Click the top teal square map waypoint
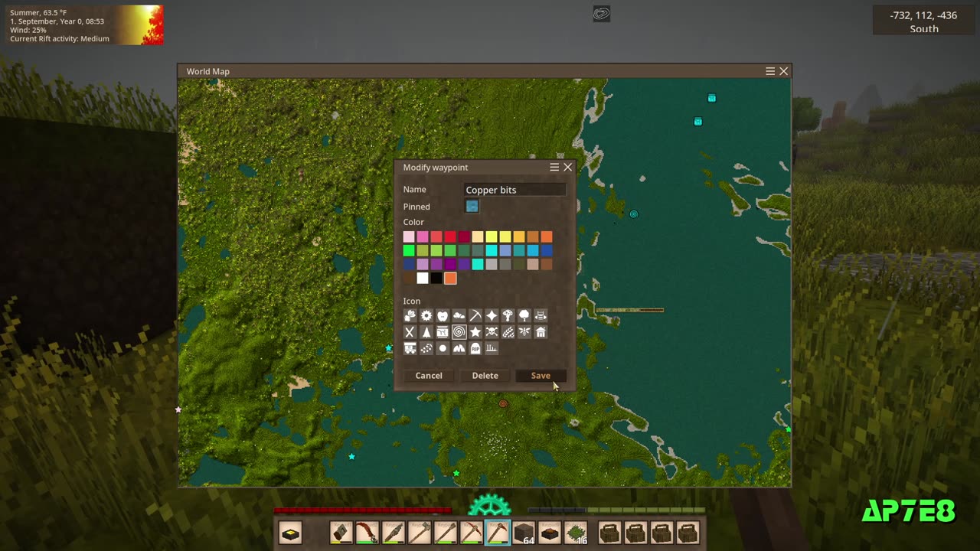 (x=712, y=98)
